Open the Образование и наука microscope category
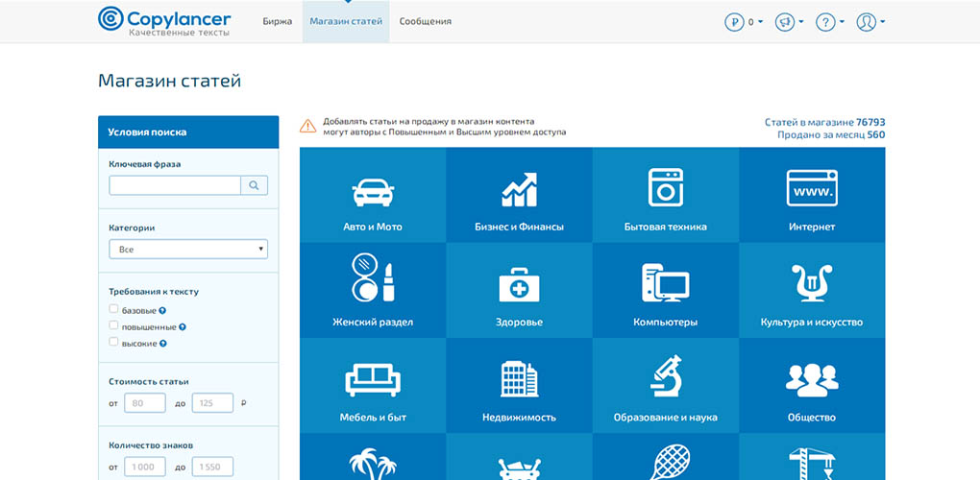 (x=666, y=385)
